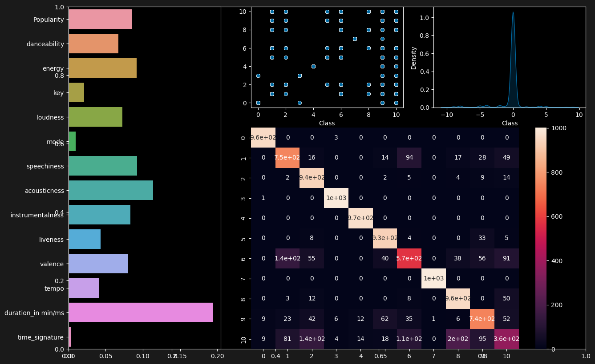Click the long duration_in min/ms bar
Image resolution: width=595 pixels, height=364 pixels.
(x=141, y=312)
